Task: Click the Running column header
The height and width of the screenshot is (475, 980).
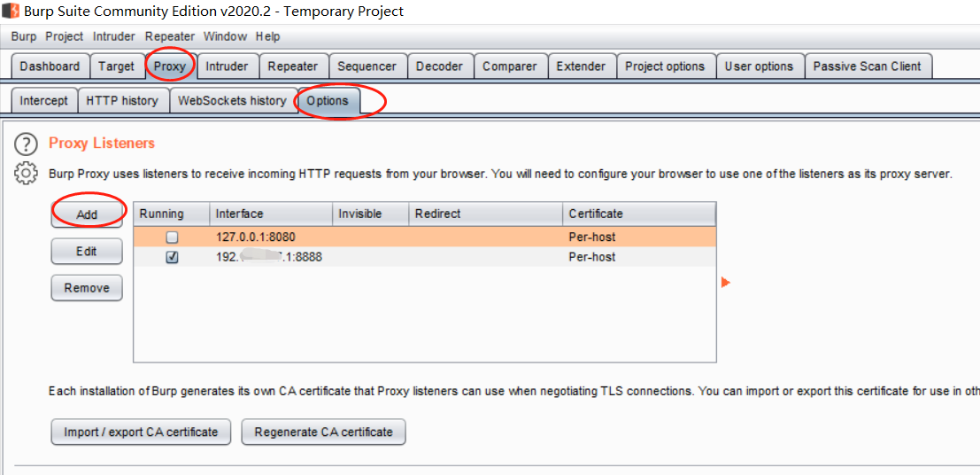Action: (172, 214)
